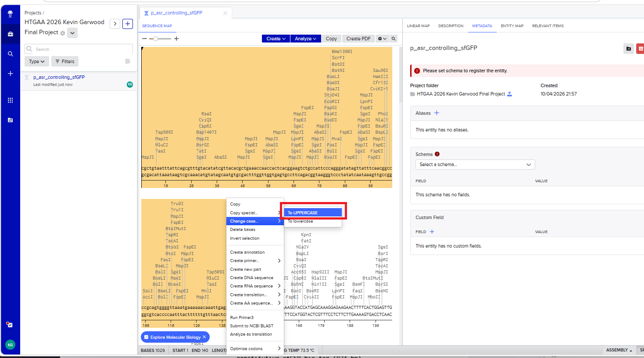Expand Optimize codons submenu
Image resolution: width=644 pixels, height=358 pixels.
coord(255,349)
